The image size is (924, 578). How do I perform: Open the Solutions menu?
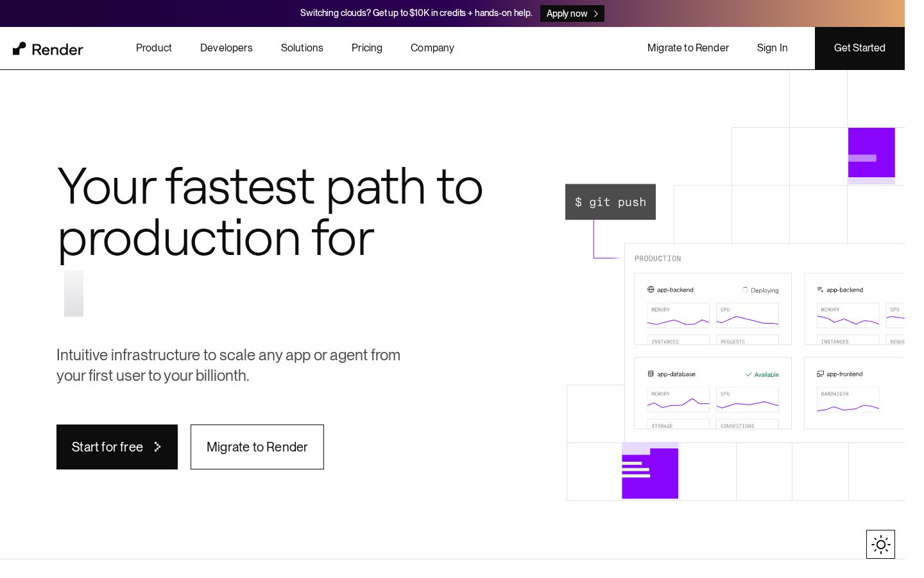coord(302,48)
